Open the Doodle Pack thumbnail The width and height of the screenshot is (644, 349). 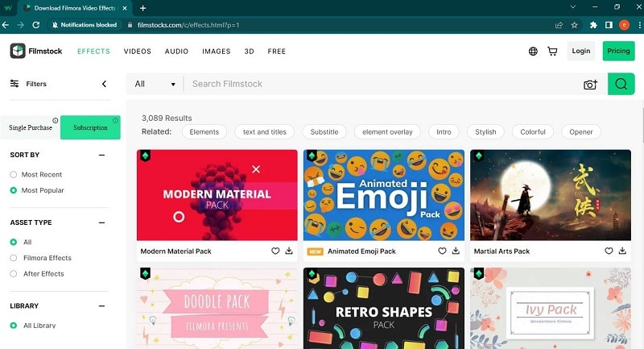click(217, 309)
